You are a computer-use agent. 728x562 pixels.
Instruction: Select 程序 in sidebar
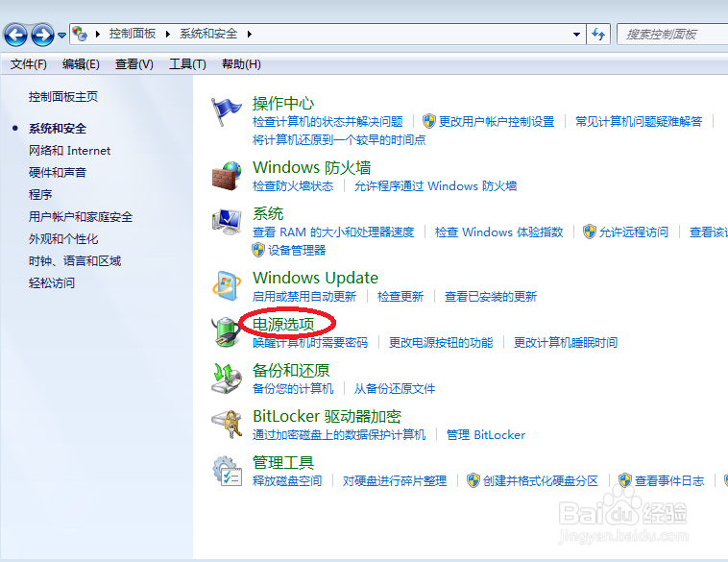click(40, 195)
